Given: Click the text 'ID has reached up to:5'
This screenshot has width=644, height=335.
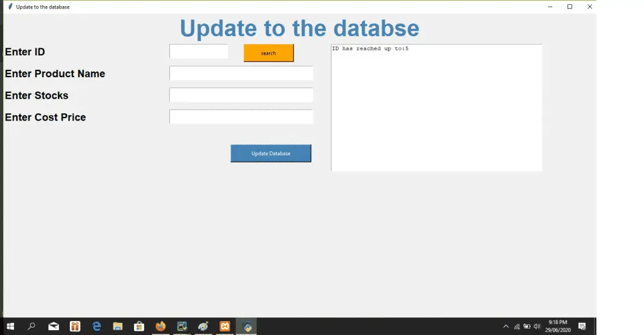Looking at the screenshot, I should 370,48.
